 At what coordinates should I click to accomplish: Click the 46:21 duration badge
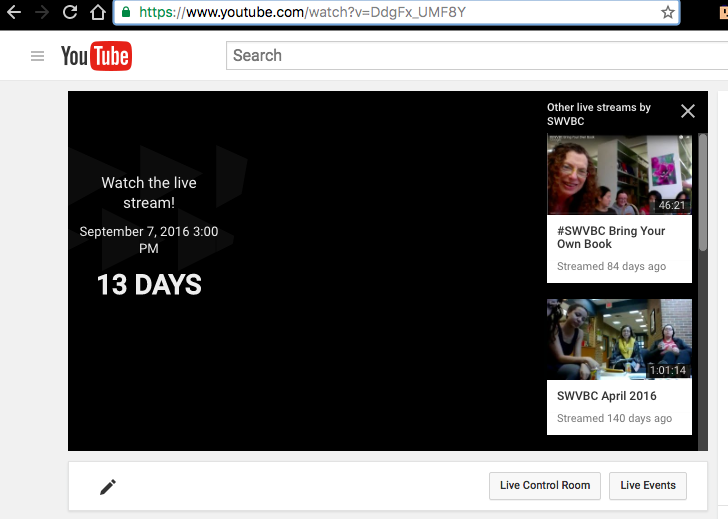tap(672, 205)
